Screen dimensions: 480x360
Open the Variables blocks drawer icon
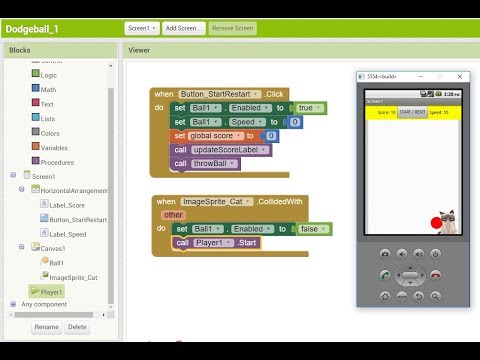pyautogui.click(x=36, y=146)
